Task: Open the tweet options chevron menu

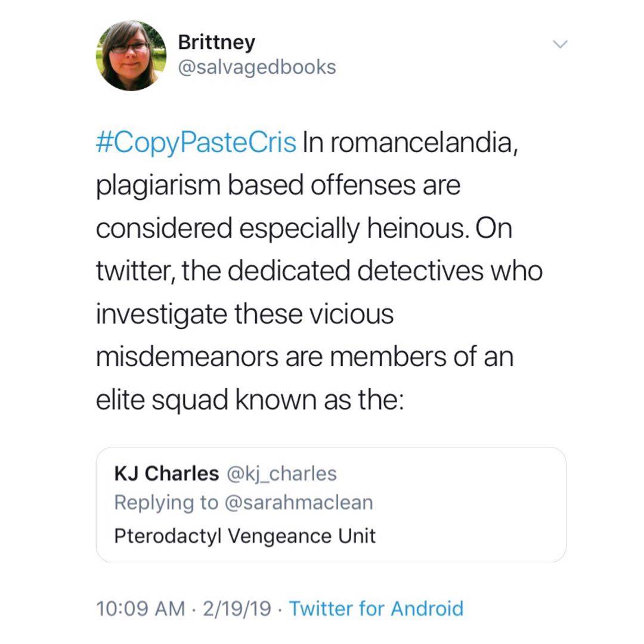Action: point(561,44)
